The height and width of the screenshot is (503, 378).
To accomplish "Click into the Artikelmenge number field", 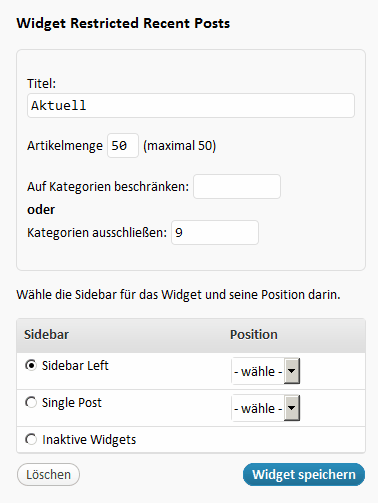I will pos(123,146).
